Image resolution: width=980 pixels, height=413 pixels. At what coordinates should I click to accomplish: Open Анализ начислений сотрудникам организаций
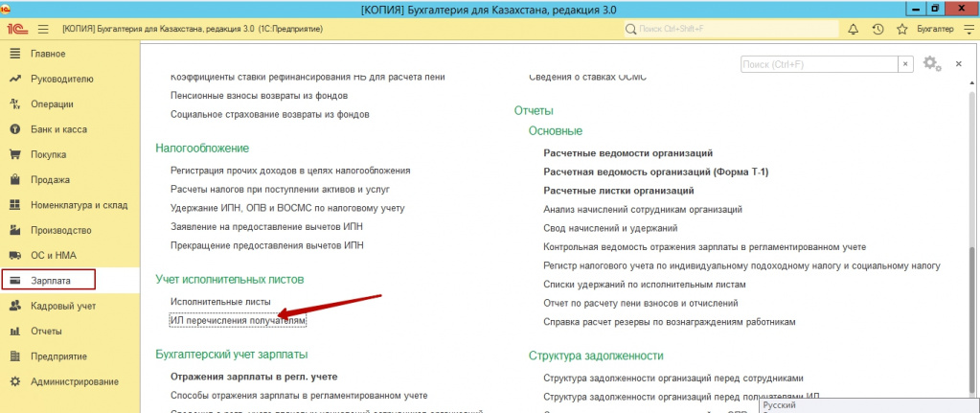coord(643,209)
